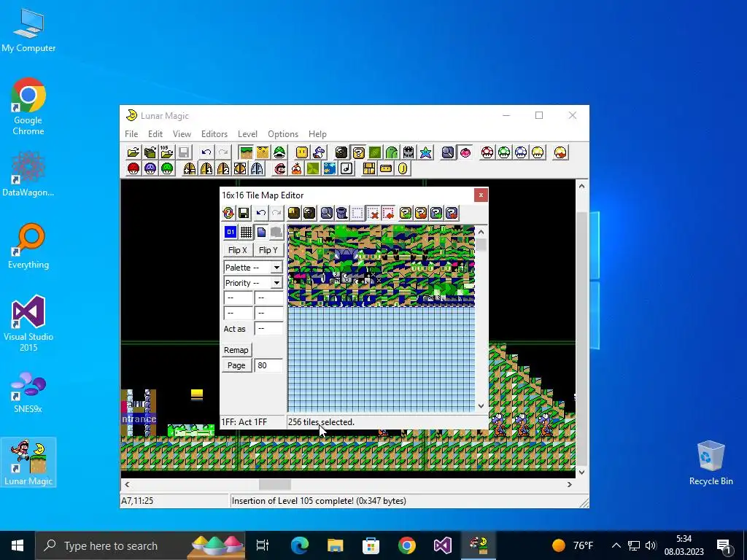Open the File menu
The width and height of the screenshot is (747, 560).
point(131,134)
